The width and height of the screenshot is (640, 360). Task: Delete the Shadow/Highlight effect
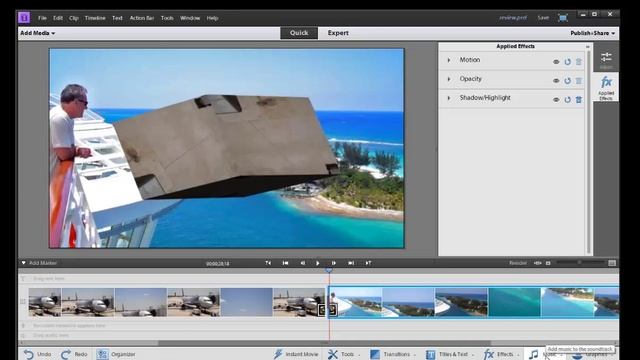[579, 100]
